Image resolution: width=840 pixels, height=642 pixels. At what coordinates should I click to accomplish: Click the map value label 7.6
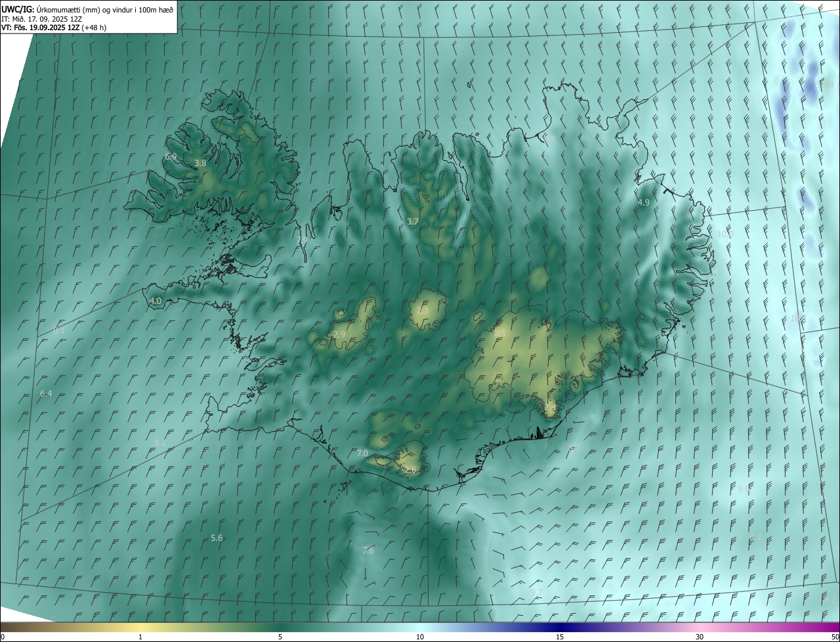[x=368, y=550]
